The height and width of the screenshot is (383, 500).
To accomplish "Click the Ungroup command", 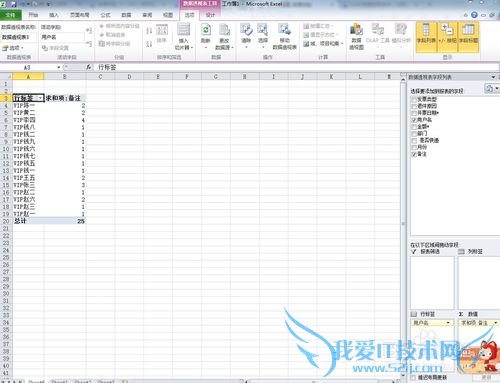I will (x=112, y=35).
